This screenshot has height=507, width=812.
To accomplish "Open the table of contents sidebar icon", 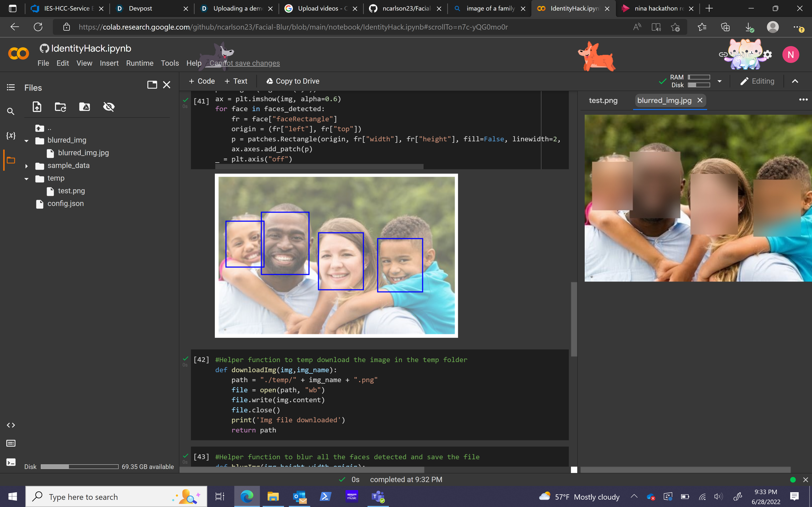I will (11, 87).
